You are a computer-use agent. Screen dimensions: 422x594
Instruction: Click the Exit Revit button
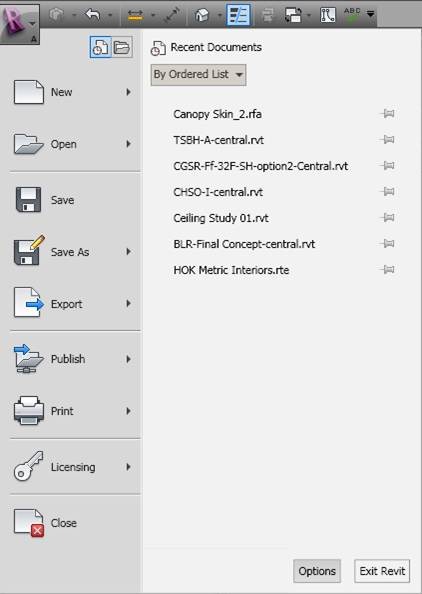382,571
